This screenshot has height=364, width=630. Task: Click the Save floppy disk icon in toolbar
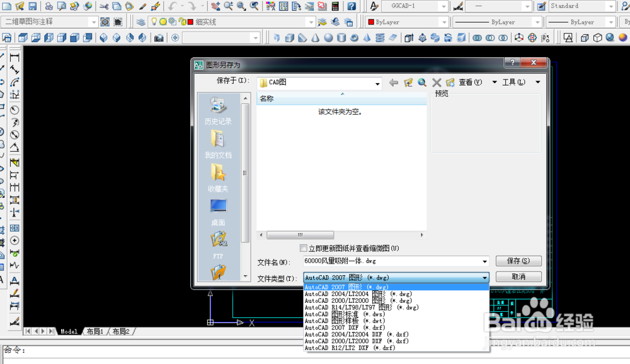coord(32,6)
